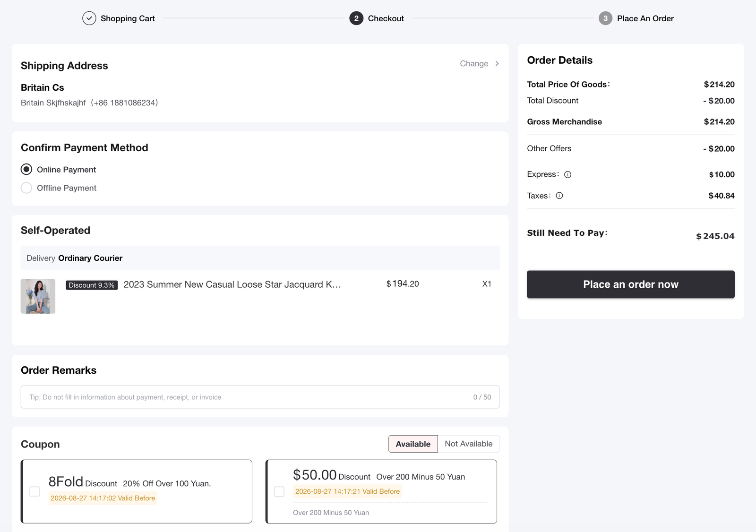Select Offline Payment radio button
Screen dimensions: 756x532
coord(26,188)
